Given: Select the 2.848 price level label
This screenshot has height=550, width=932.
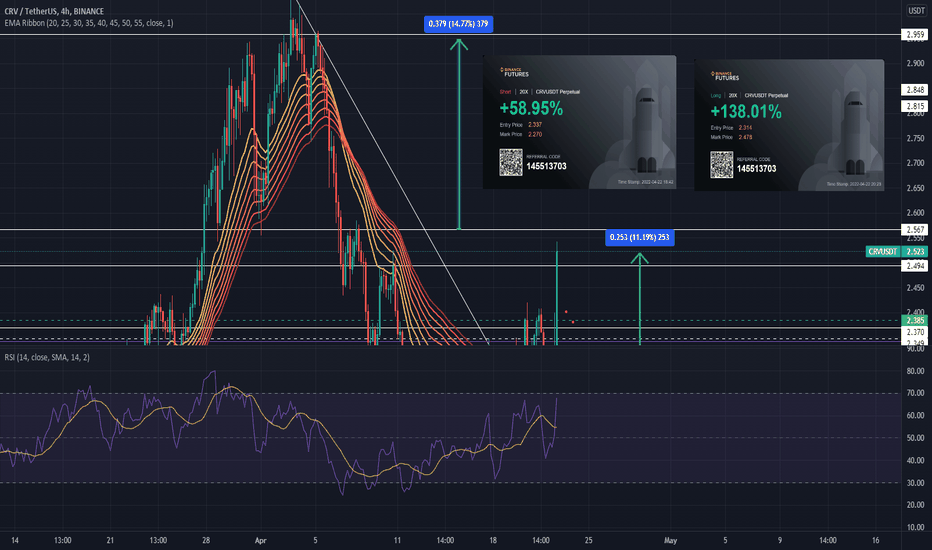Looking at the screenshot, I should tap(915, 90).
